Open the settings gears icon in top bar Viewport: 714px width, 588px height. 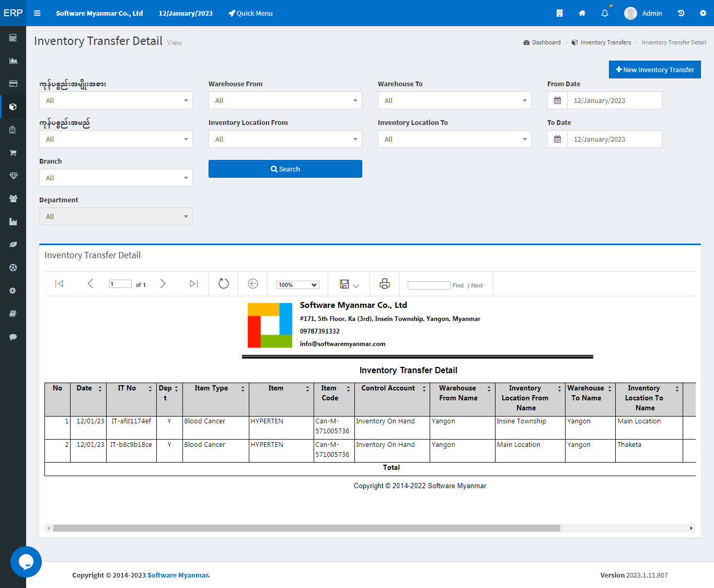point(703,13)
